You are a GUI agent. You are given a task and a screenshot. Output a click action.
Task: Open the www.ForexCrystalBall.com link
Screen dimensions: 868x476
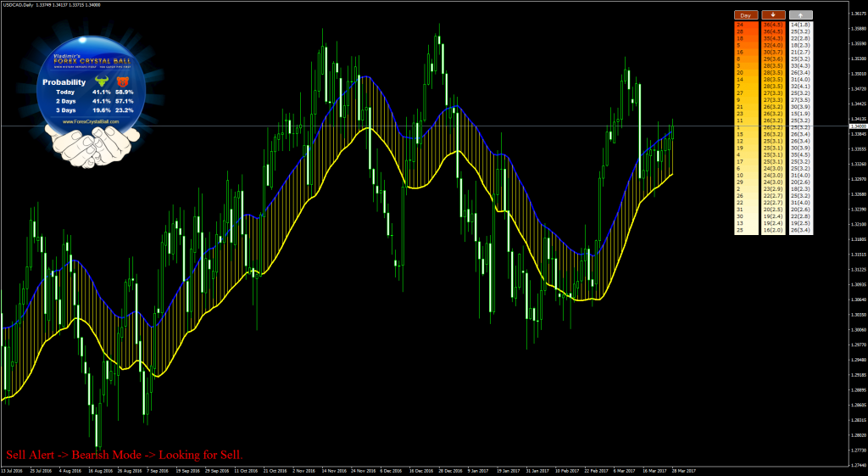coord(91,121)
